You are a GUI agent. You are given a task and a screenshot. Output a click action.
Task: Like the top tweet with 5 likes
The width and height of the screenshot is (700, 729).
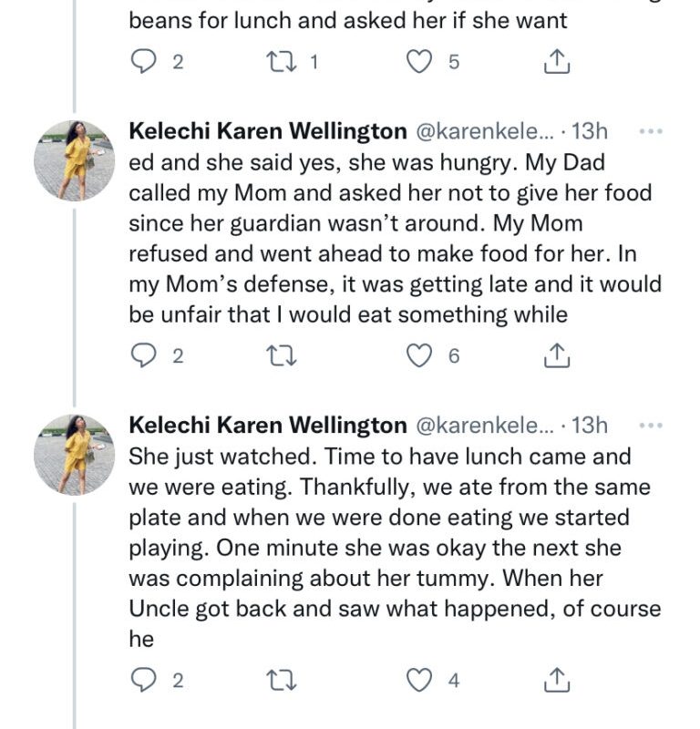point(418,62)
